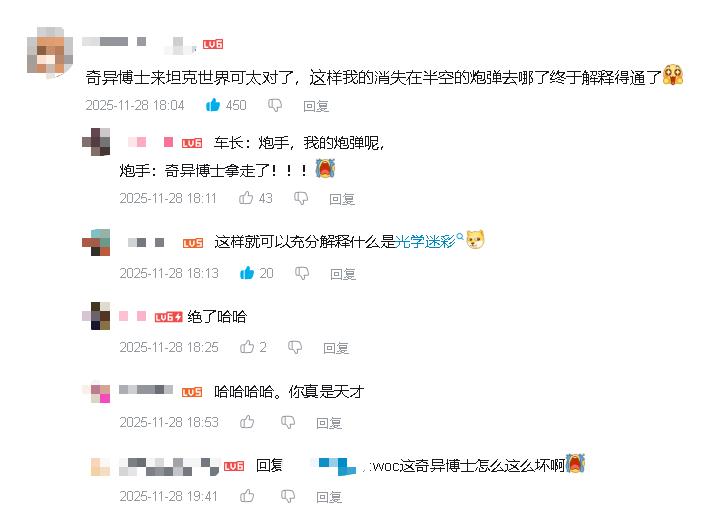Like the 19:41 reply
Viewport: 712px width, 522px height.
click(247, 496)
